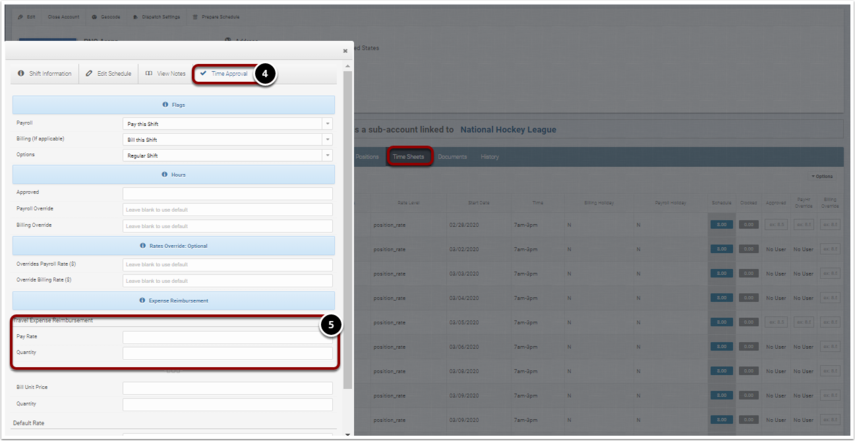
Task: Click the info icon in Hours header
Action: coord(164,175)
